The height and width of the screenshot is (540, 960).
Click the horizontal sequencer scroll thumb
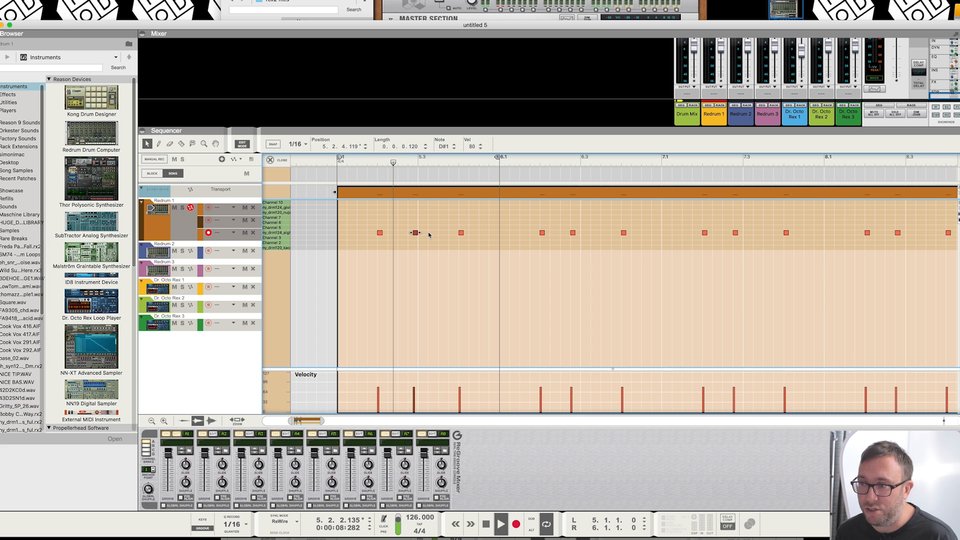coord(306,421)
